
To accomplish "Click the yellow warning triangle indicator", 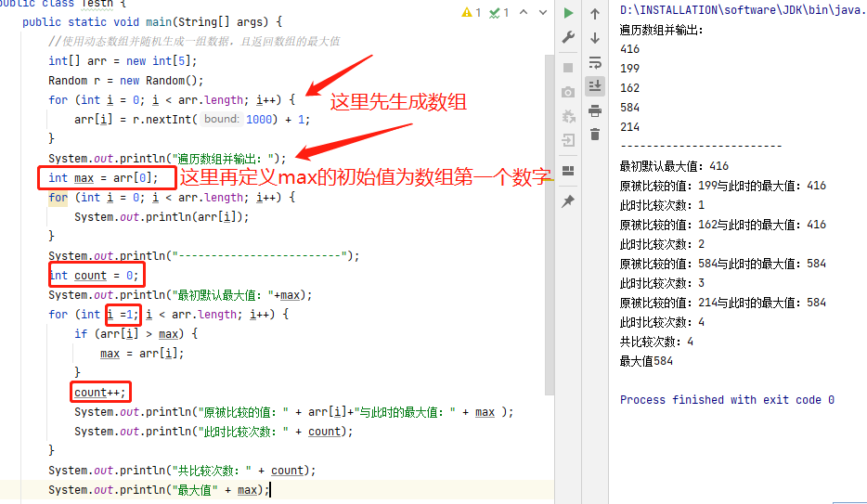I will click(x=467, y=12).
